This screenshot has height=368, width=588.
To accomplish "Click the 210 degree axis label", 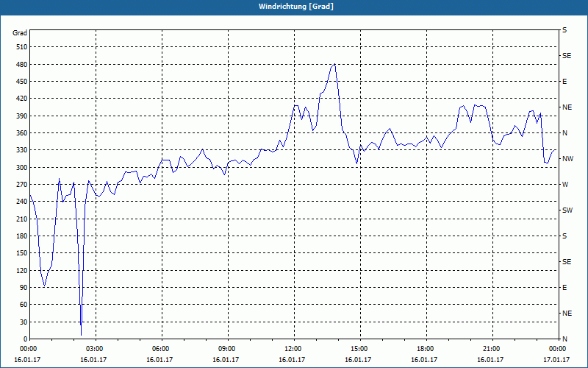I will [22, 219].
